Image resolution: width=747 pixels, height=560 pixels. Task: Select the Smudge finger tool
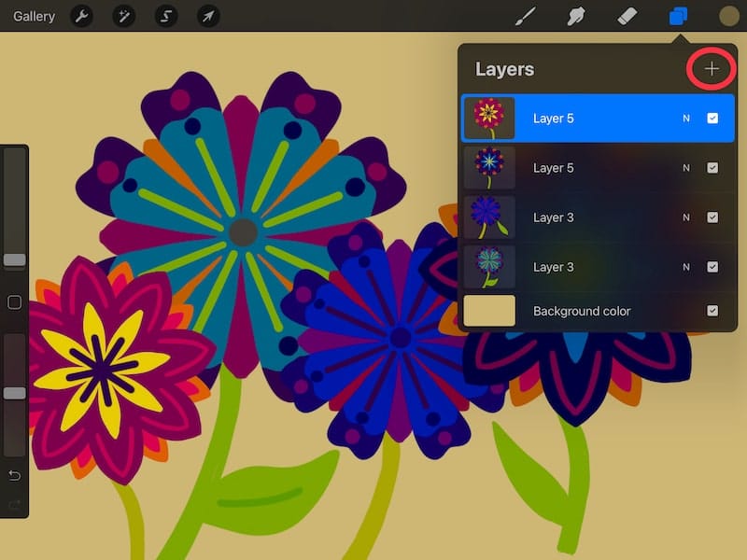click(x=576, y=16)
